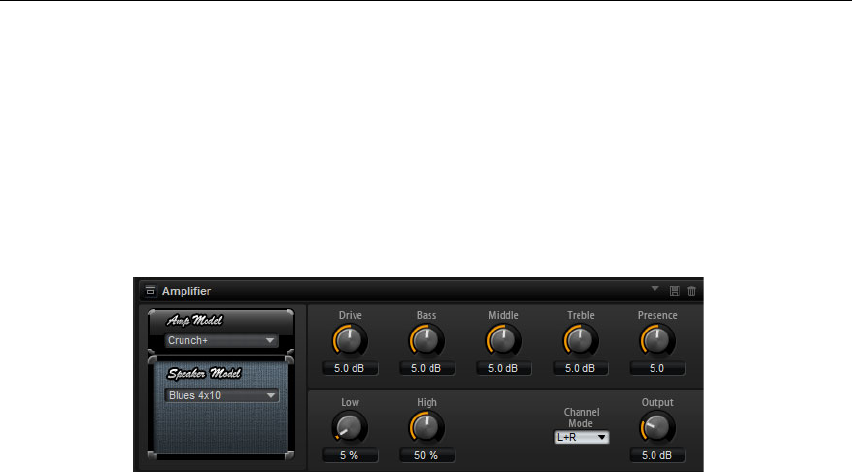Viewport: 852px width, 472px height.
Task: Select the Output value field
Action: pos(657,455)
